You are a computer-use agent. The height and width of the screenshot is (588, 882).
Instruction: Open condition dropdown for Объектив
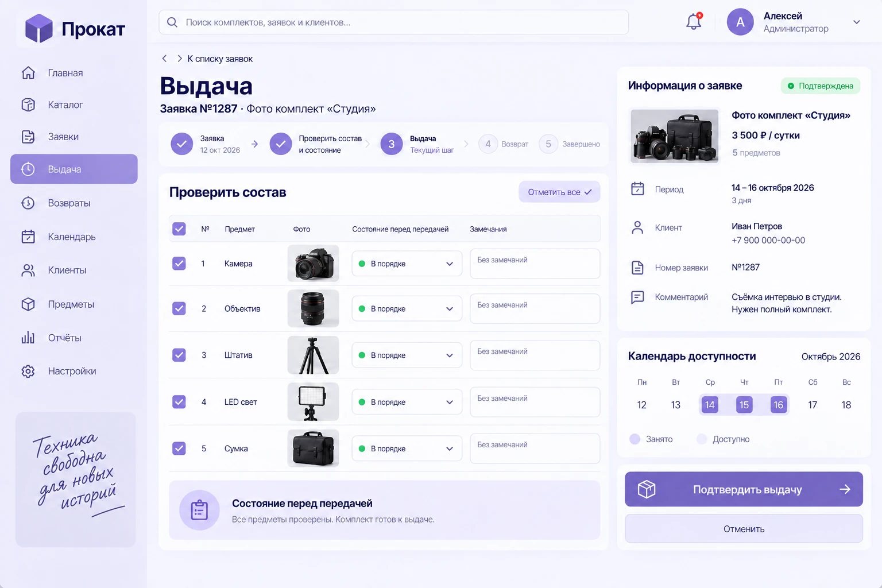point(407,308)
